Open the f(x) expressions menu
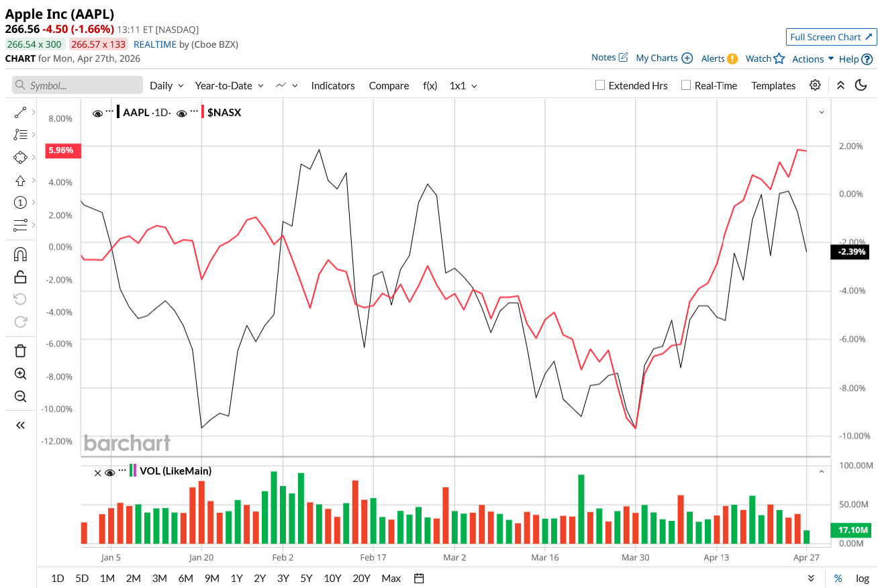This screenshot has height=588, width=878. tap(430, 85)
